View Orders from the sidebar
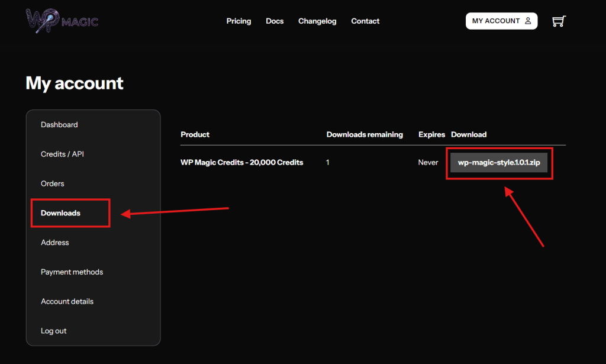 coord(53,184)
